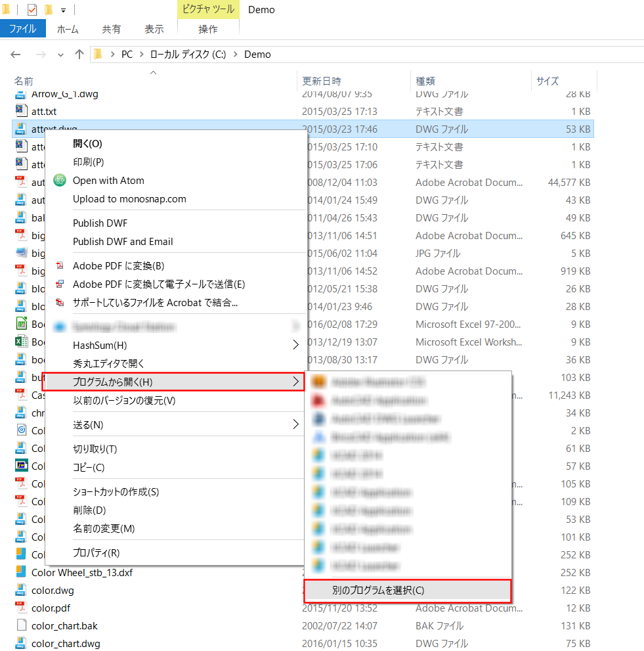
Task: Click the PDF icon next to Adobe PDF に変換(B)
Action: (60, 266)
